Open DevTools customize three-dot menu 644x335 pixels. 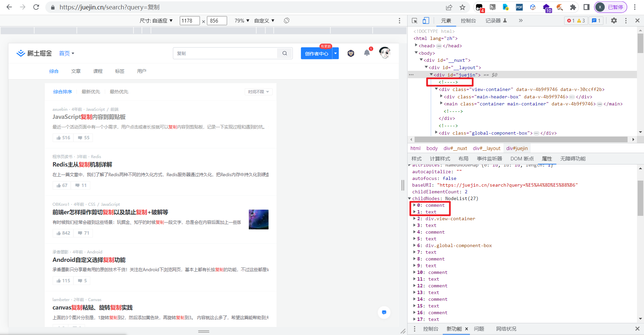point(626,20)
